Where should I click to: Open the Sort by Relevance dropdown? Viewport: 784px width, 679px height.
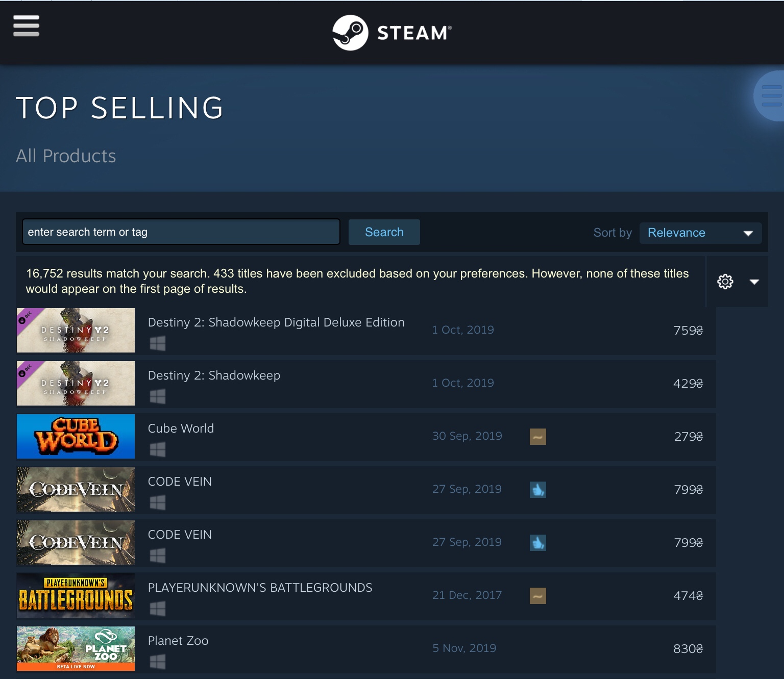[x=700, y=233]
